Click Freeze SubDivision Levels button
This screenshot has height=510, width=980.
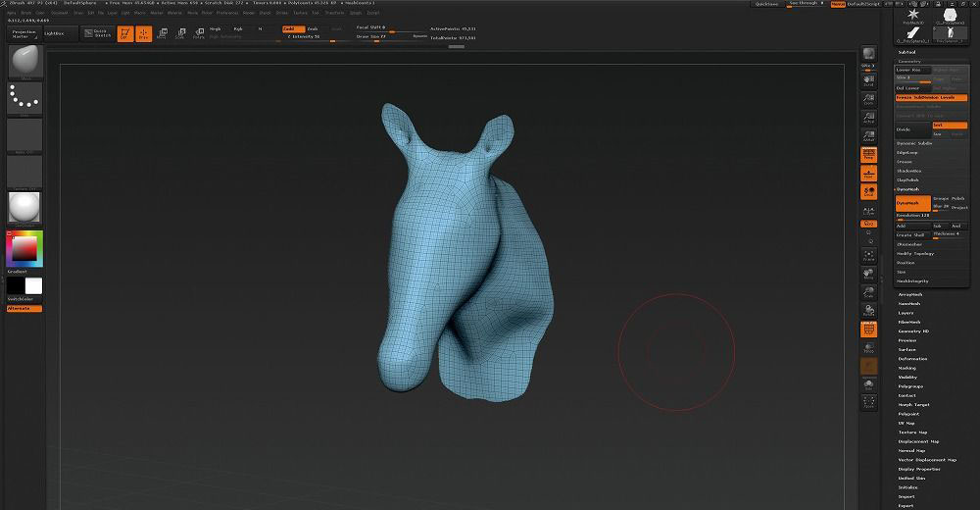point(931,98)
